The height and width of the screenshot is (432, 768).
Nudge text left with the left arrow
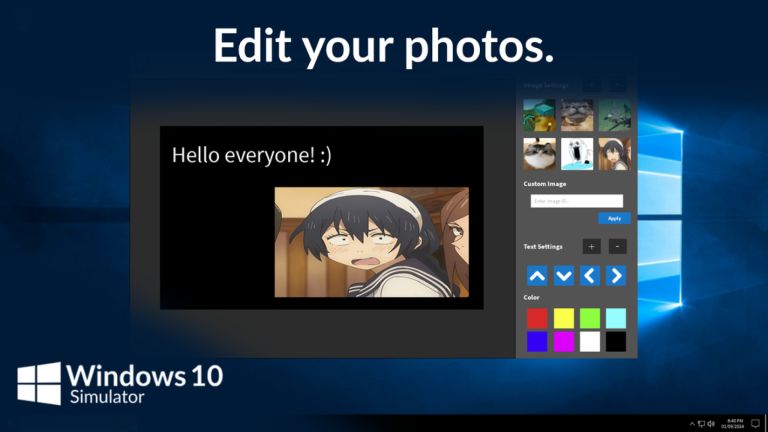coord(590,276)
